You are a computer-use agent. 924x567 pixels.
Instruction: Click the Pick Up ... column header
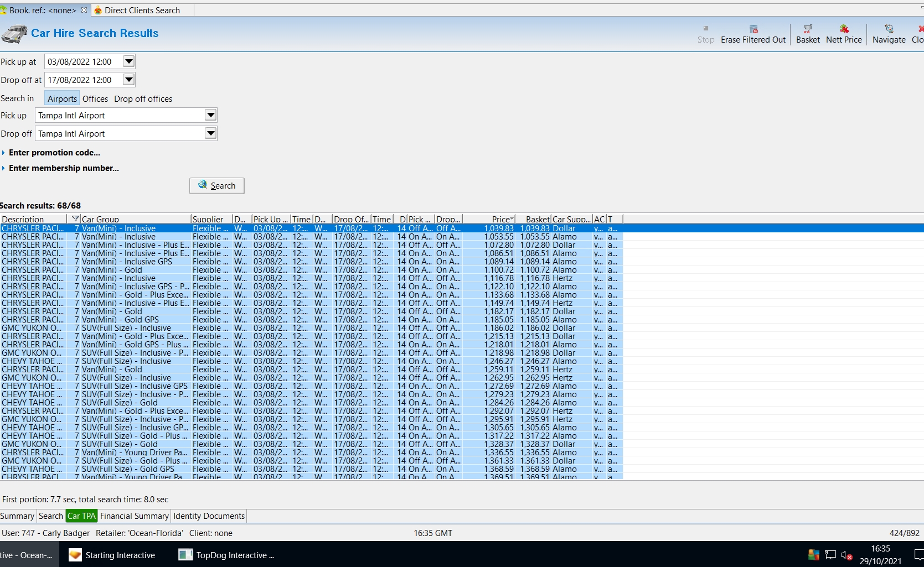(x=271, y=219)
